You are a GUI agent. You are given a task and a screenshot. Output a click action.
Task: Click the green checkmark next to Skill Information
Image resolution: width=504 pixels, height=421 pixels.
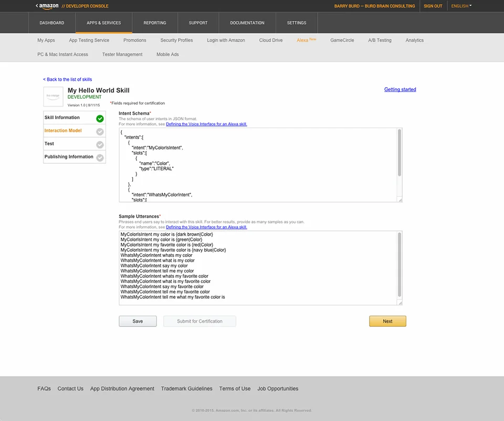[100, 119]
